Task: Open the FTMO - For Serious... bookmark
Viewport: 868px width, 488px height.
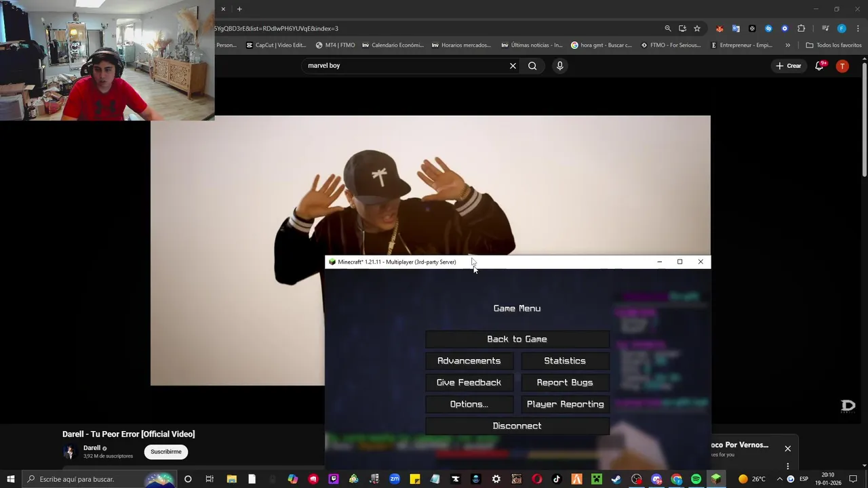Action: click(671, 45)
